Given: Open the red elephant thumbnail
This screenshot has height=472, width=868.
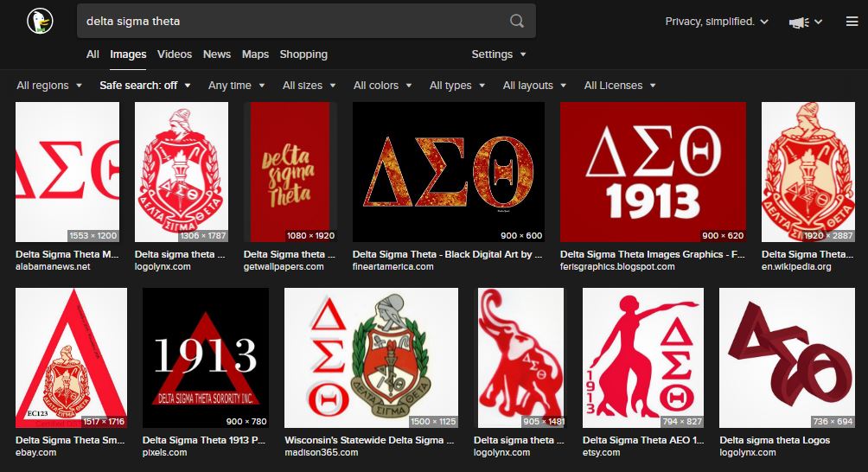Looking at the screenshot, I should [x=521, y=358].
